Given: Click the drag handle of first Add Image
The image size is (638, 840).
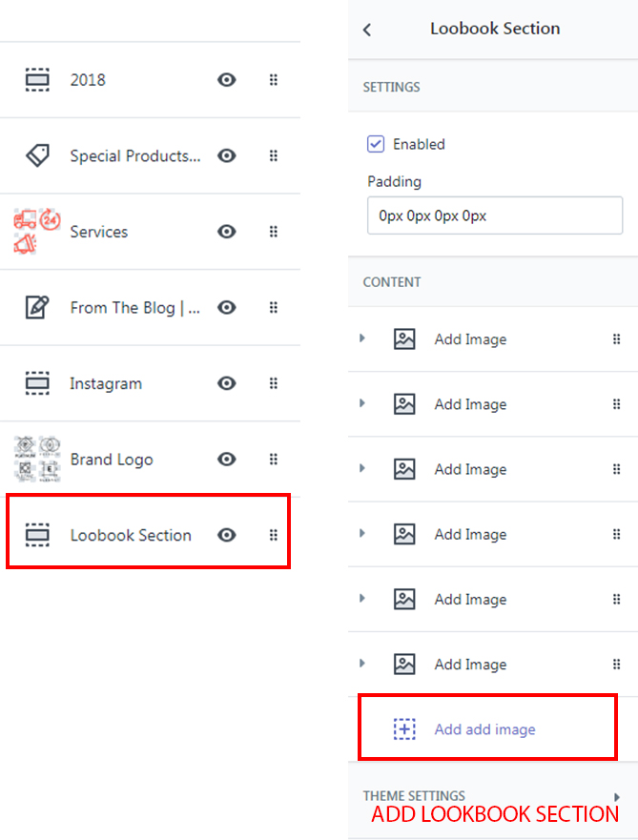Looking at the screenshot, I should [616, 339].
